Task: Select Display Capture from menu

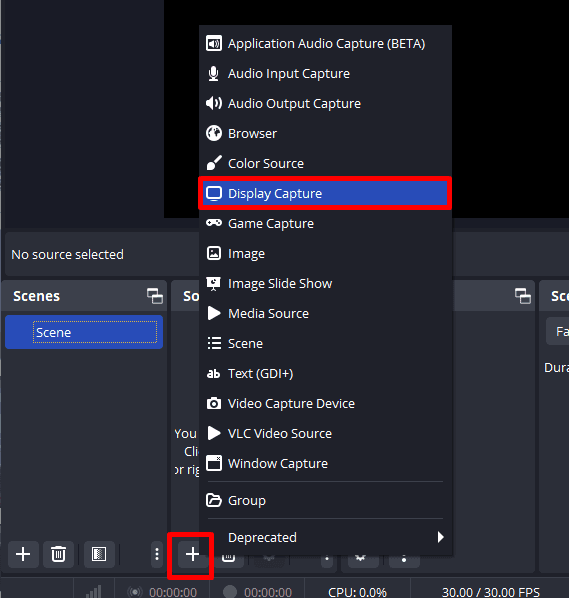Action: (325, 193)
